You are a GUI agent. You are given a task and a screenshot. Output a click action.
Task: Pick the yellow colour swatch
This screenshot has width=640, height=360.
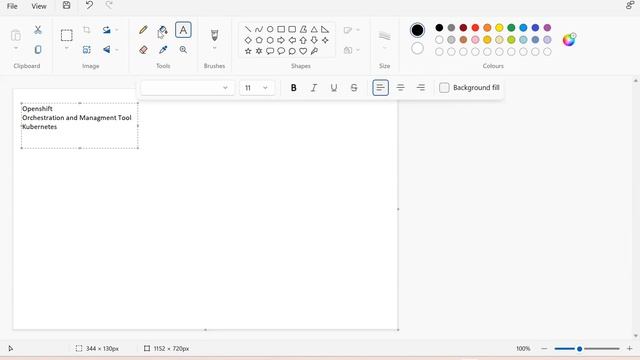[499, 28]
